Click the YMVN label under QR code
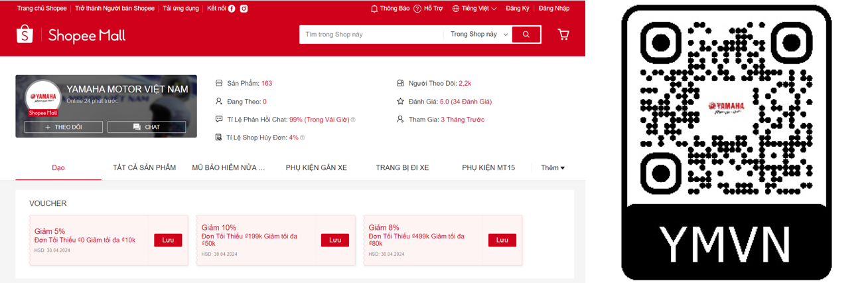The width and height of the screenshot is (868, 283). [726, 244]
